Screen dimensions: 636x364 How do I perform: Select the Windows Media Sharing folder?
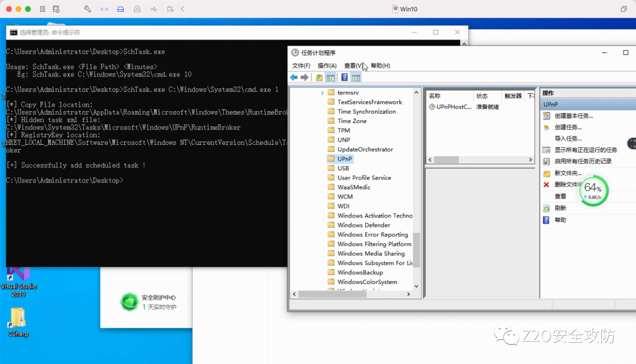pyautogui.click(x=371, y=254)
